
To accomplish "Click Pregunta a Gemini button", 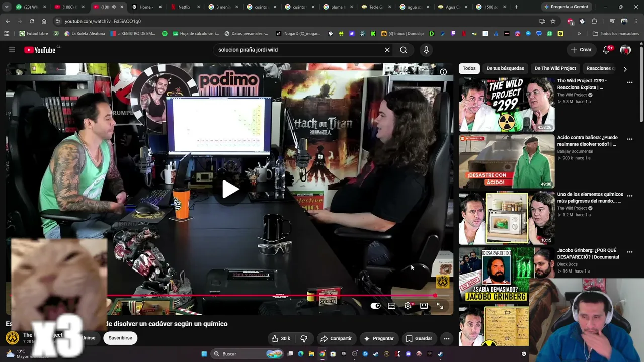I will [x=566, y=7].
